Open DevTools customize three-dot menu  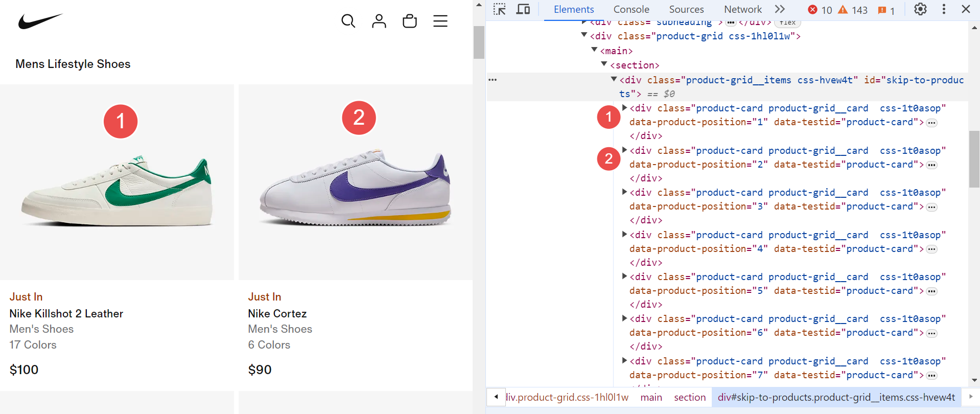(x=944, y=9)
